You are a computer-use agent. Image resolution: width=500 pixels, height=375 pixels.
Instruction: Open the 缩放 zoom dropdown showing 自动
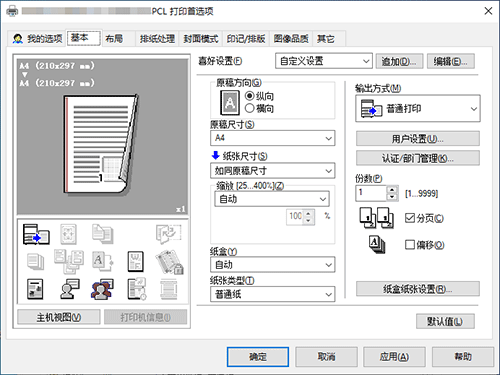click(272, 199)
